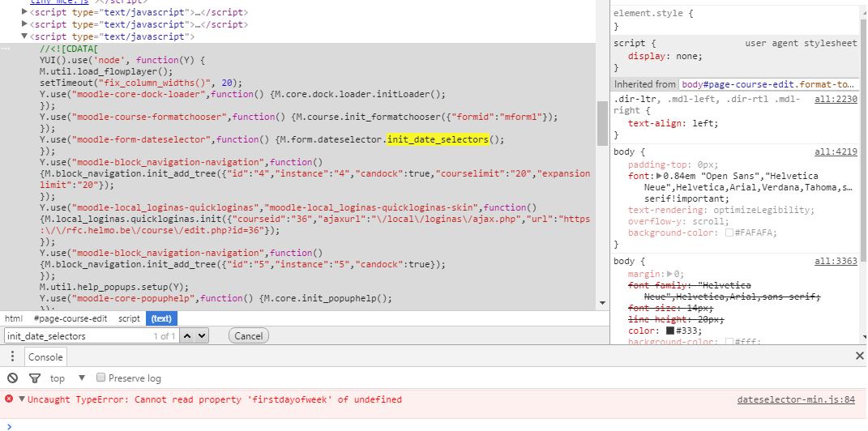Click the moodle-local_loginas-quickloginas line

pos(288,207)
